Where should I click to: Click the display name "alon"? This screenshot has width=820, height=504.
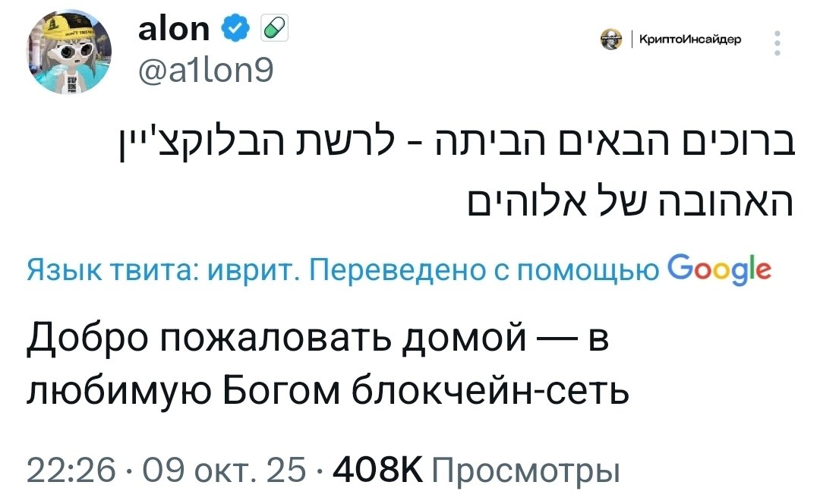(174, 29)
